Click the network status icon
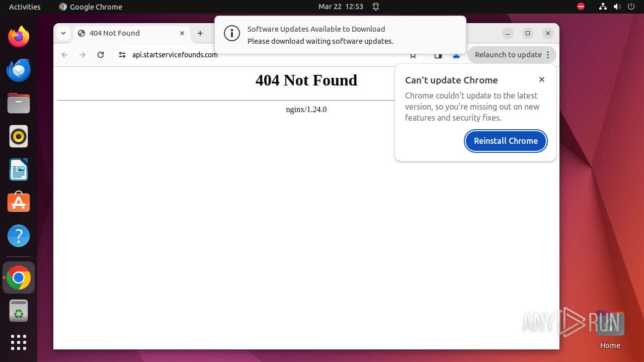 pyautogui.click(x=603, y=7)
